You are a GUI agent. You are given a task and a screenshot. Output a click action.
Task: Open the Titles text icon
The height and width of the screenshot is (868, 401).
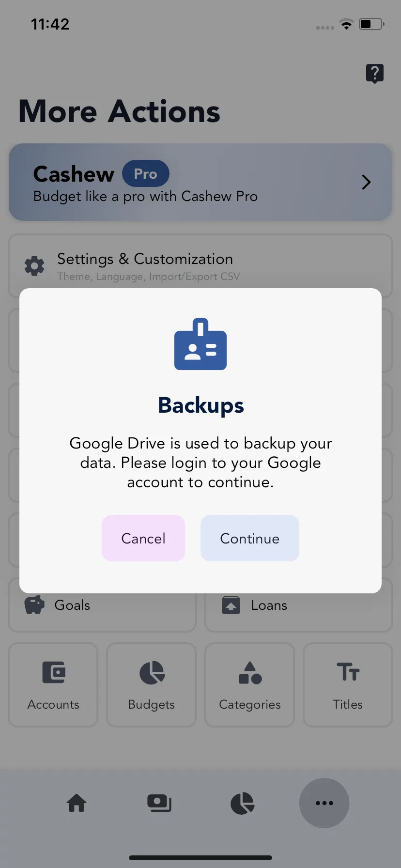pos(348,672)
